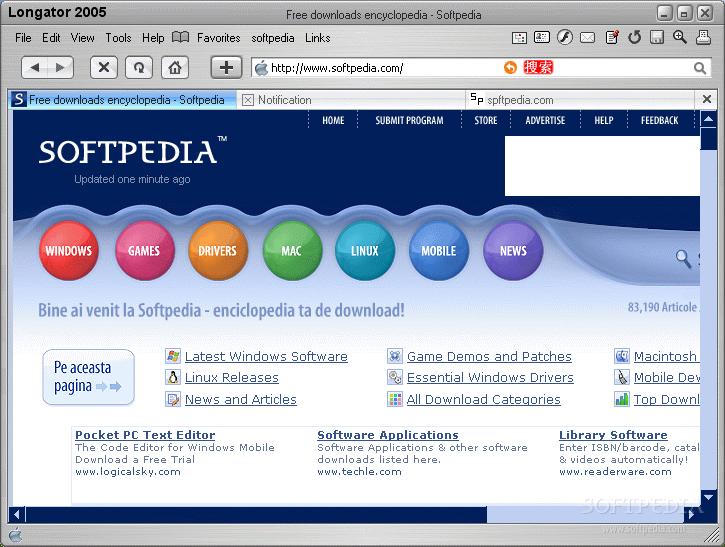Click the floppy disk save icon
The width and height of the screenshot is (725, 547).
(x=657, y=37)
